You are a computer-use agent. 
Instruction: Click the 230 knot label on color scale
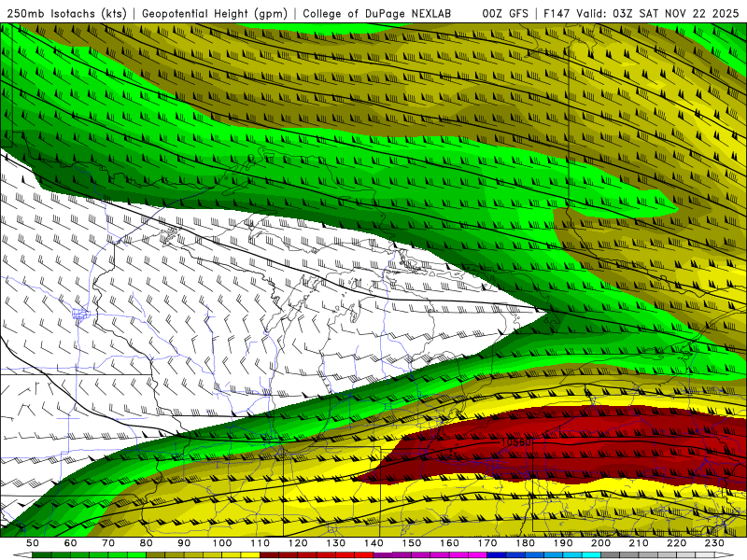(x=715, y=543)
